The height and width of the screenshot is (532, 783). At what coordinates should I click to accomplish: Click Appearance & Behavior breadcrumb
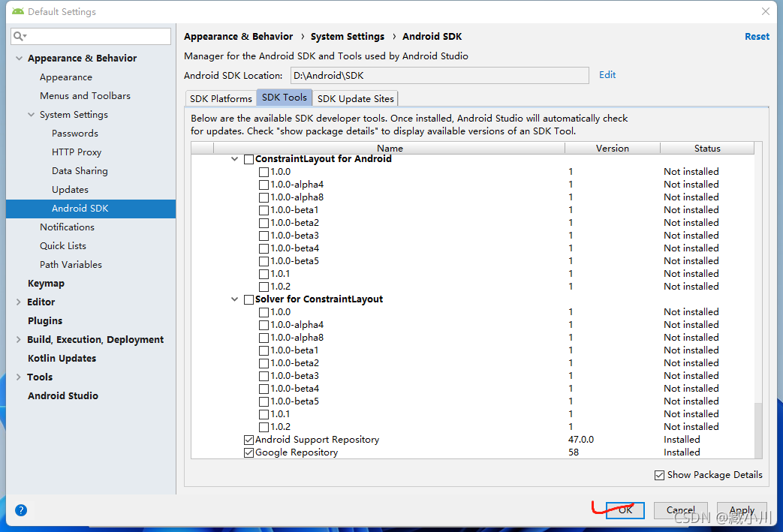pos(238,37)
